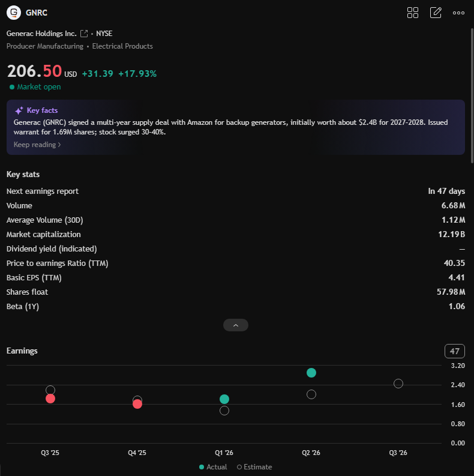
Task: Click the NYSE exchange label
Action: (104, 34)
